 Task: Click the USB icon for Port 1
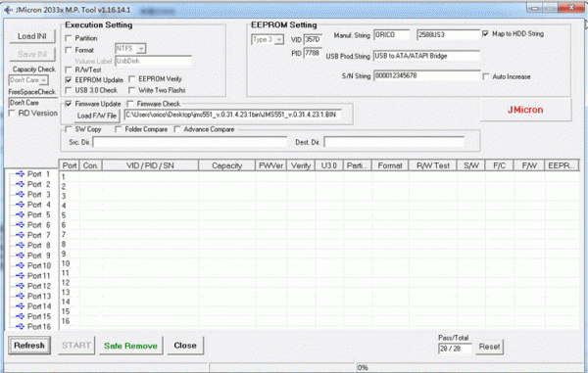(x=20, y=173)
